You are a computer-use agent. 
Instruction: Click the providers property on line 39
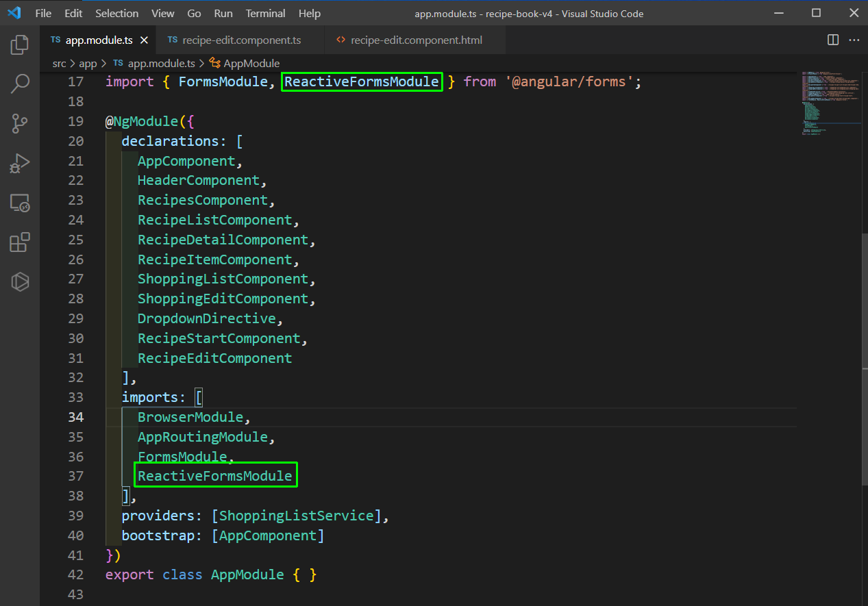pos(158,516)
